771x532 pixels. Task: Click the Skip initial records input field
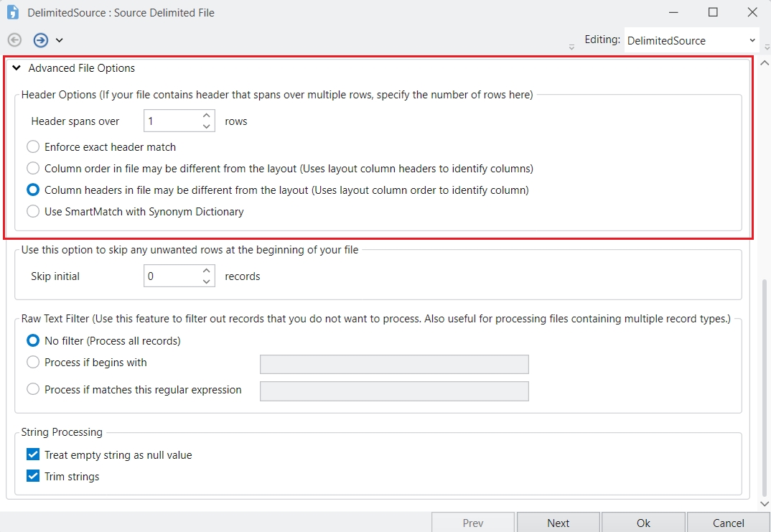click(171, 276)
